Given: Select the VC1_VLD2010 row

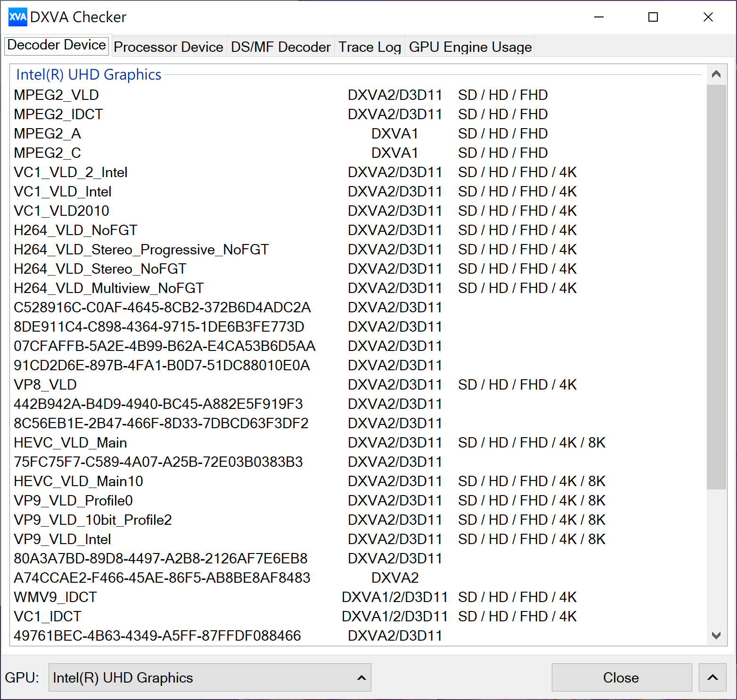Looking at the screenshot, I should tap(358, 211).
